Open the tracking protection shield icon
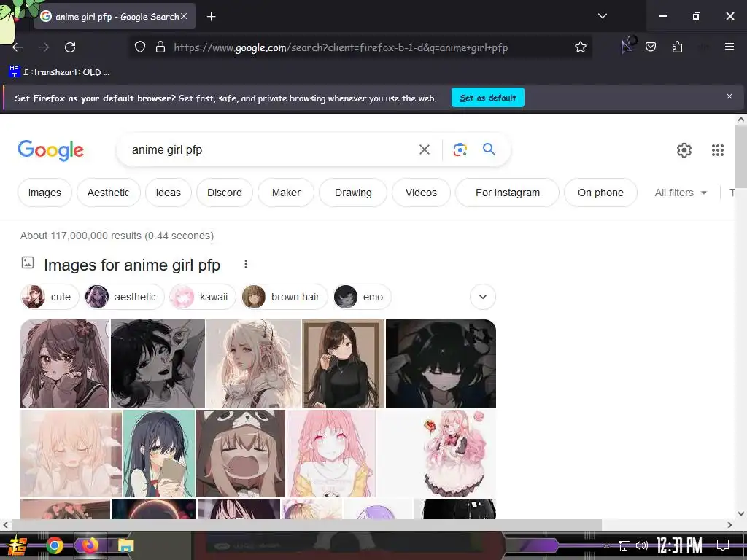Screen dimensions: 747x560 coord(139,47)
